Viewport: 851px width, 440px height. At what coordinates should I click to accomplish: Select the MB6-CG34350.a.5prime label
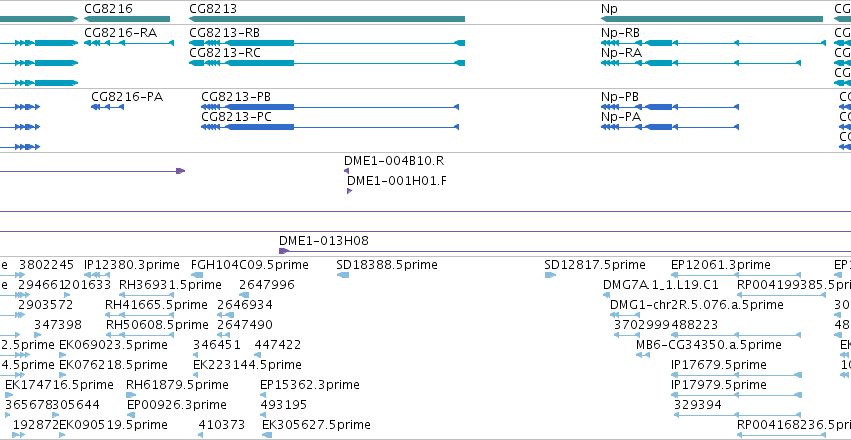coord(709,345)
